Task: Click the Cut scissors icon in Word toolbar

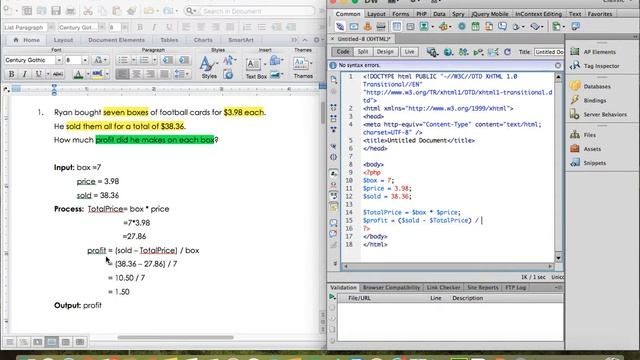Action: tap(88, 11)
